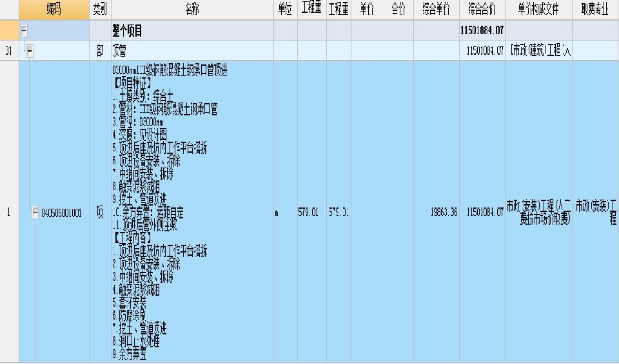Select unit cell m

coord(286,212)
